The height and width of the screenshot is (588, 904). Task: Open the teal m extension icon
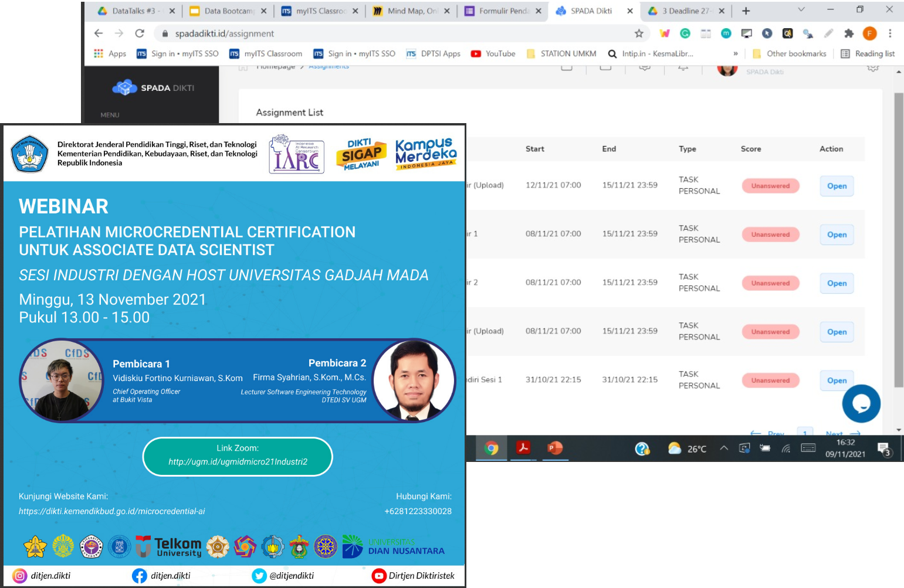point(726,33)
